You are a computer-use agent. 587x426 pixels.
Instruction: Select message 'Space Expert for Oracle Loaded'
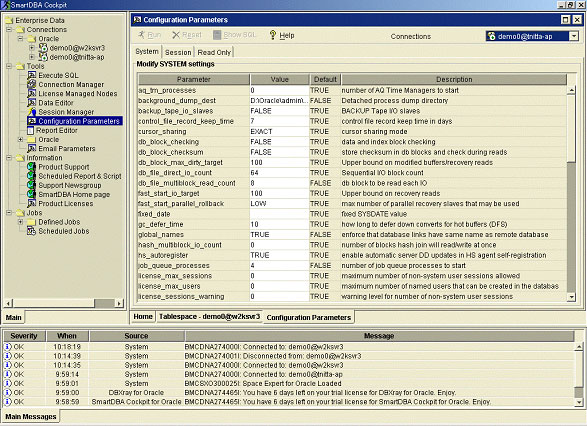coord(292,383)
